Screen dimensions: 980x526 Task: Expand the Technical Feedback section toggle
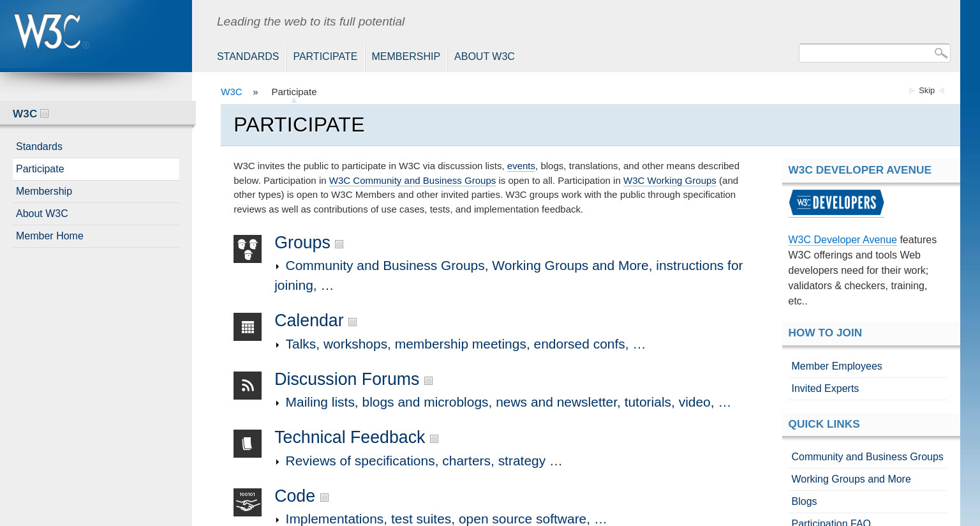434,439
